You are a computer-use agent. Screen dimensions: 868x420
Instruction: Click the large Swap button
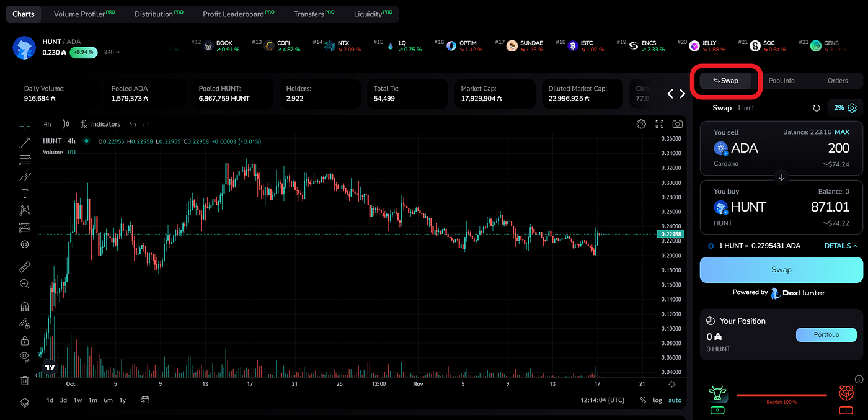coord(781,270)
